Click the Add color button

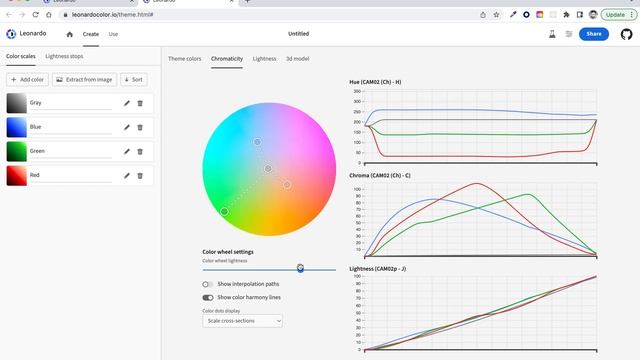[27, 80]
